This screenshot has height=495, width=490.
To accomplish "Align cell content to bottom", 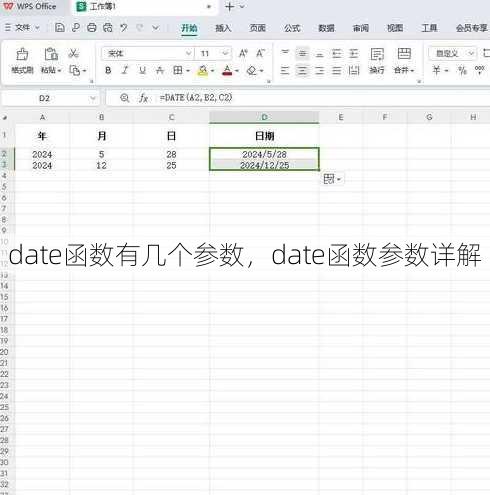I will pyautogui.click(x=319, y=53).
